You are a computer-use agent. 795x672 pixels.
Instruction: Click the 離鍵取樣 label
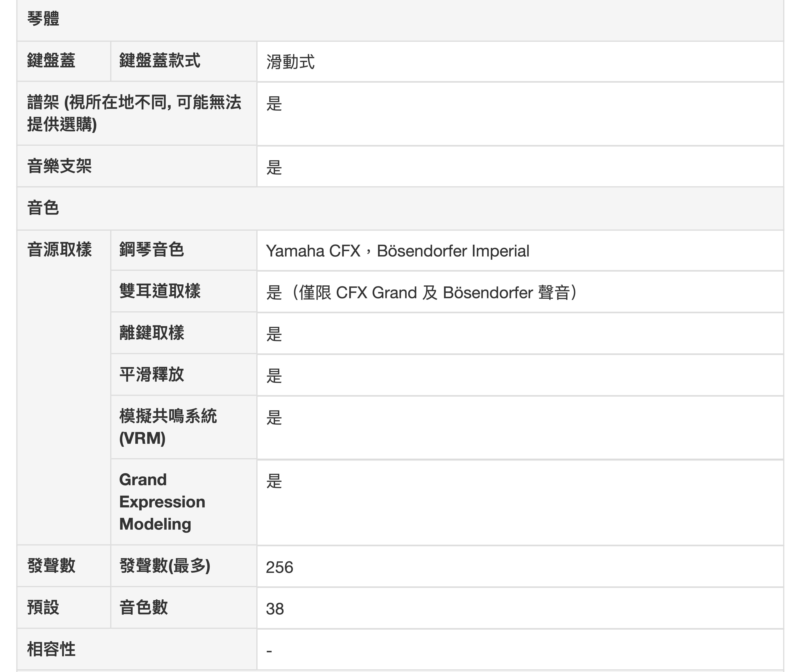pos(152,333)
